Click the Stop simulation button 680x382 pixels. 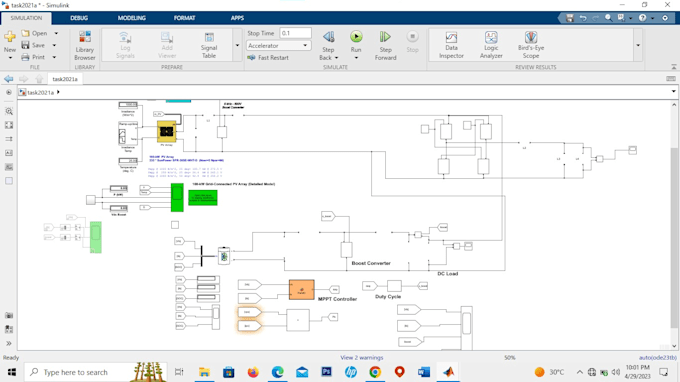pos(412,42)
